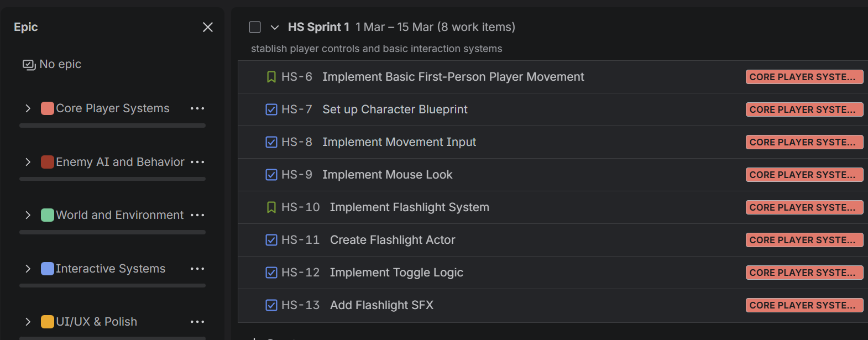The width and height of the screenshot is (868, 340).
Task: Click the Core Player Systems progress bar
Action: (112, 125)
